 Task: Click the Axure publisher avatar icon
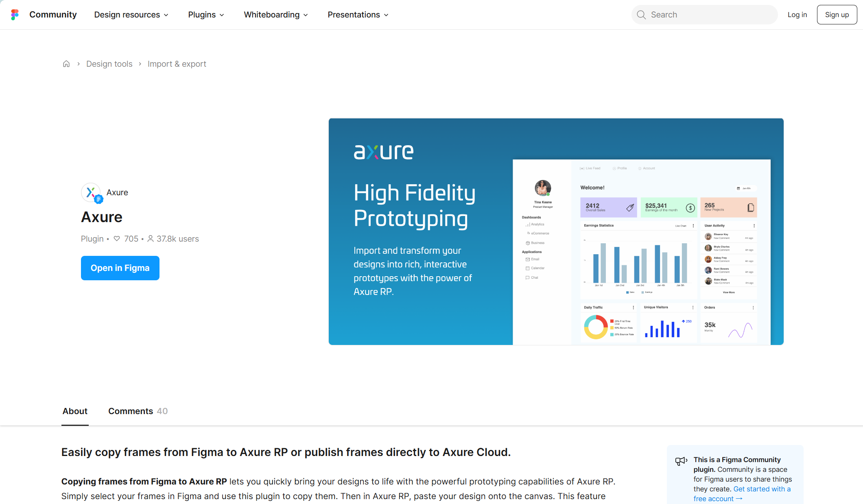pyautogui.click(x=91, y=193)
